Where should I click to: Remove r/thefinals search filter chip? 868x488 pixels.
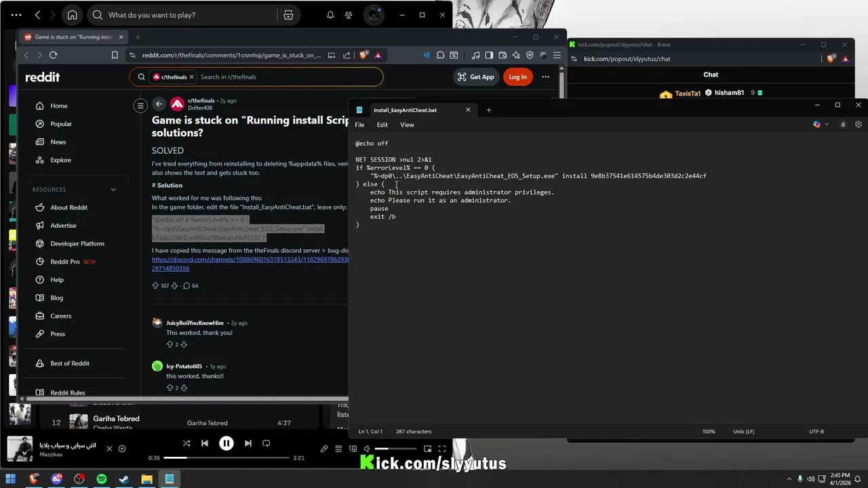tap(192, 77)
